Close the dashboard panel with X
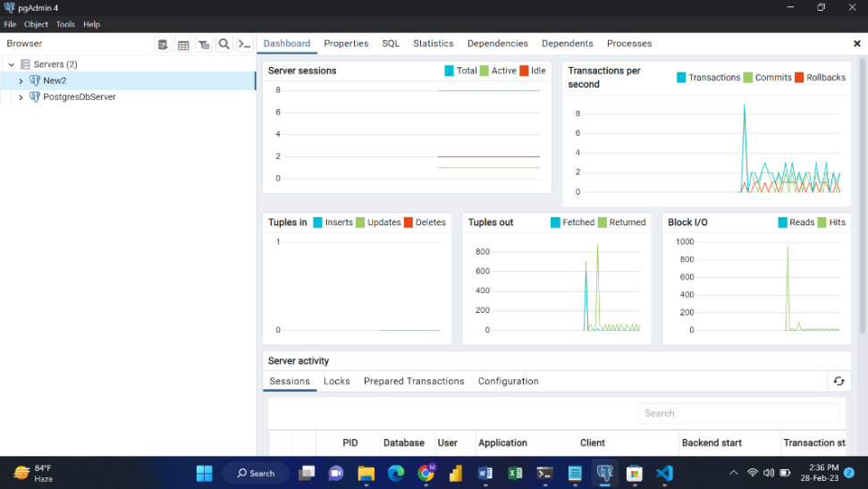 (x=857, y=43)
